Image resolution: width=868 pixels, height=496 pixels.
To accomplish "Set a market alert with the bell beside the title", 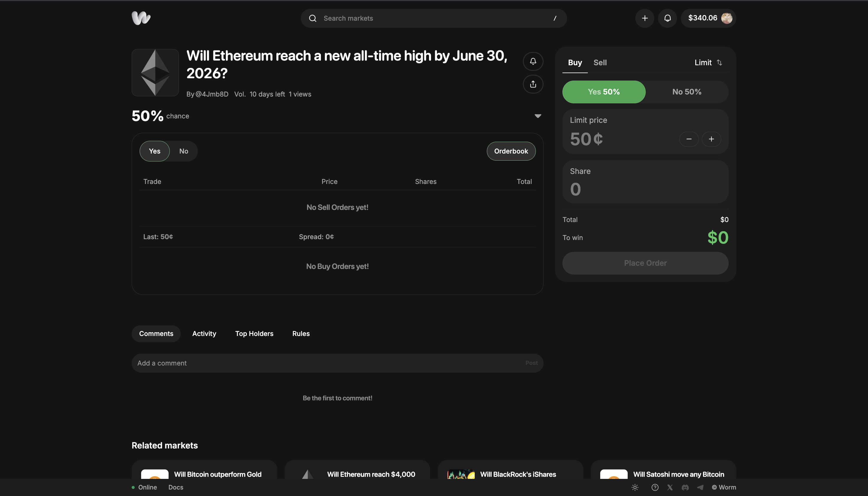I will coord(533,61).
